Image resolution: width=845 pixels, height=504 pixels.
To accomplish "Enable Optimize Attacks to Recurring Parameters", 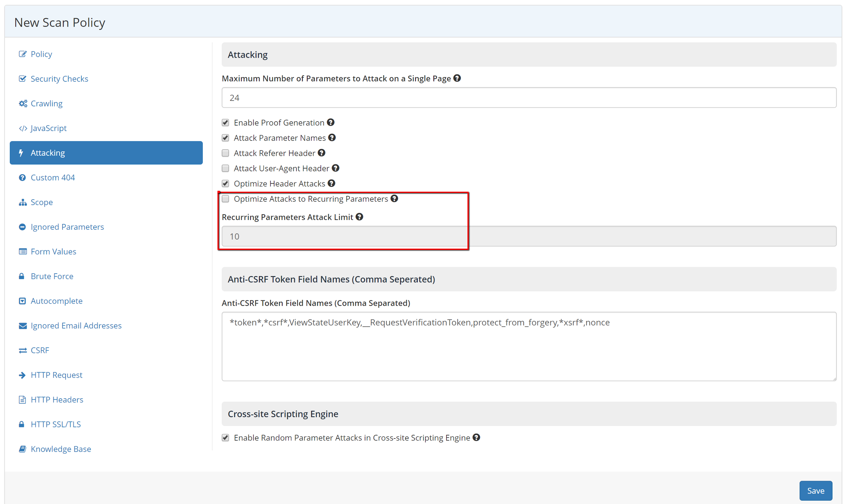I will pos(225,198).
